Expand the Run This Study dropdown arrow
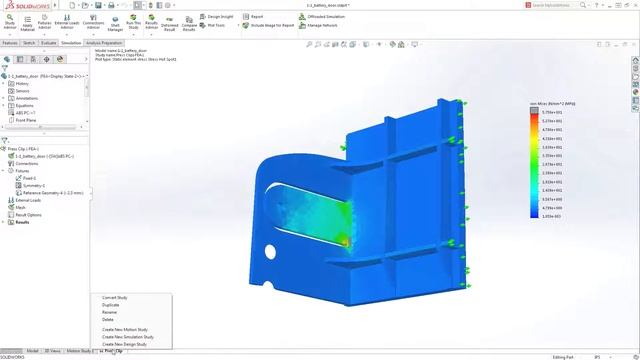This screenshot has height=360, width=640. 133,34
